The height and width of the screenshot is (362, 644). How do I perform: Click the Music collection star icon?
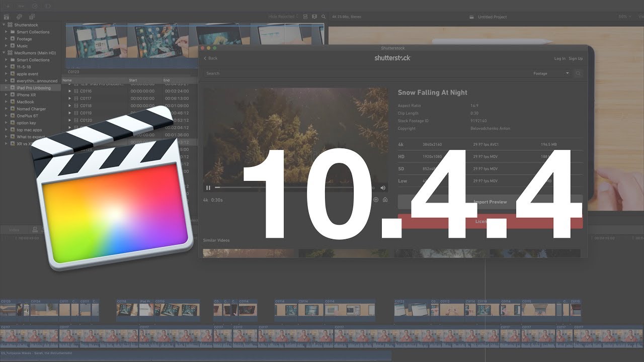(13, 46)
